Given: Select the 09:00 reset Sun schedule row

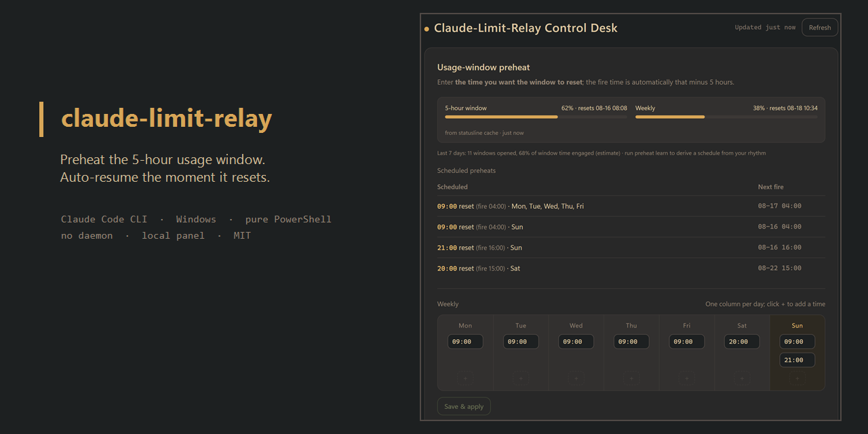Looking at the screenshot, I should point(631,226).
